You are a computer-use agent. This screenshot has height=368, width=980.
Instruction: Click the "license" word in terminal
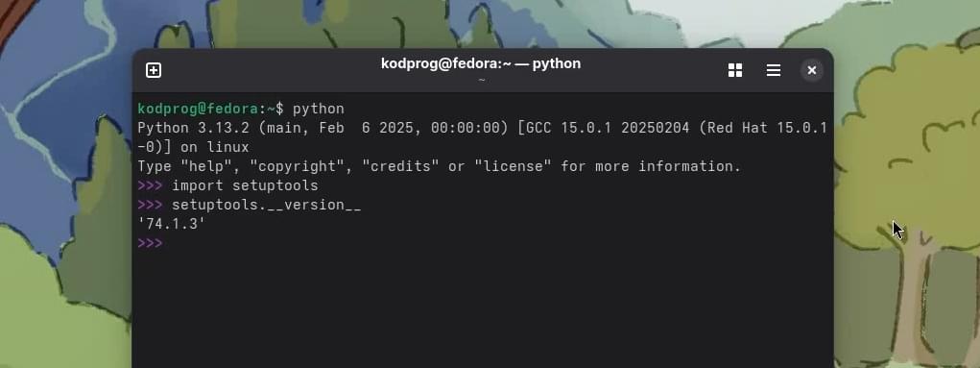pyautogui.click(x=513, y=166)
